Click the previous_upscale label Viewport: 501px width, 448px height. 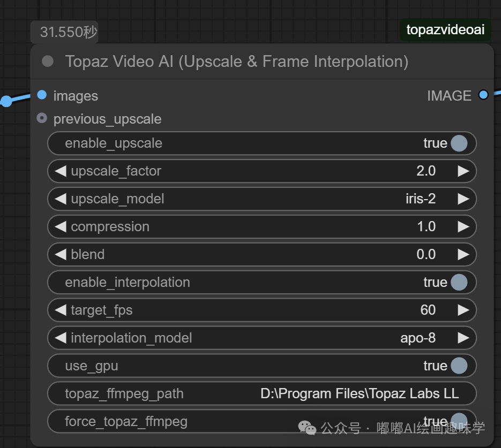(107, 119)
